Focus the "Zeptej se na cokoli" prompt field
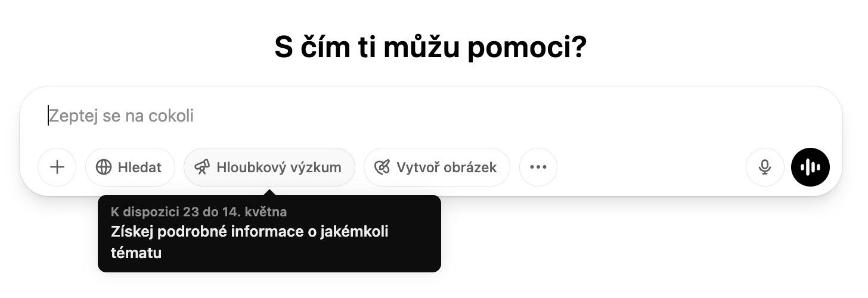The height and width of the screenshot is (298, 868). click(430, 116)
